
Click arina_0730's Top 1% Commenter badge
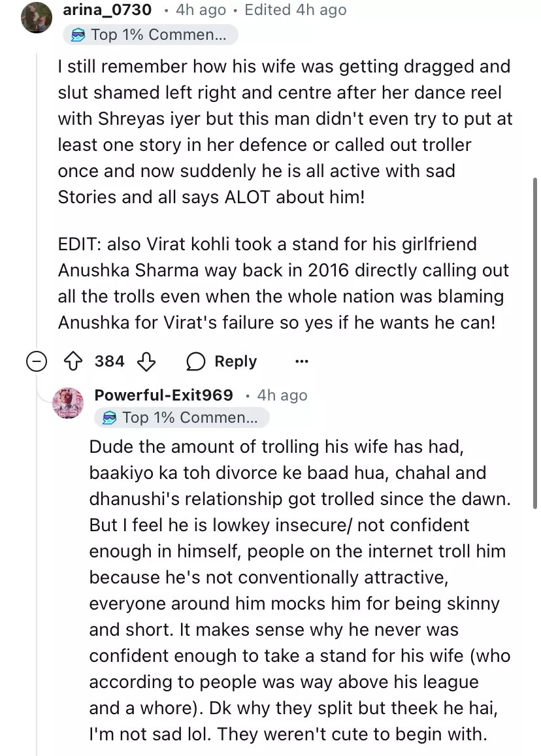[x=150, y=35]
